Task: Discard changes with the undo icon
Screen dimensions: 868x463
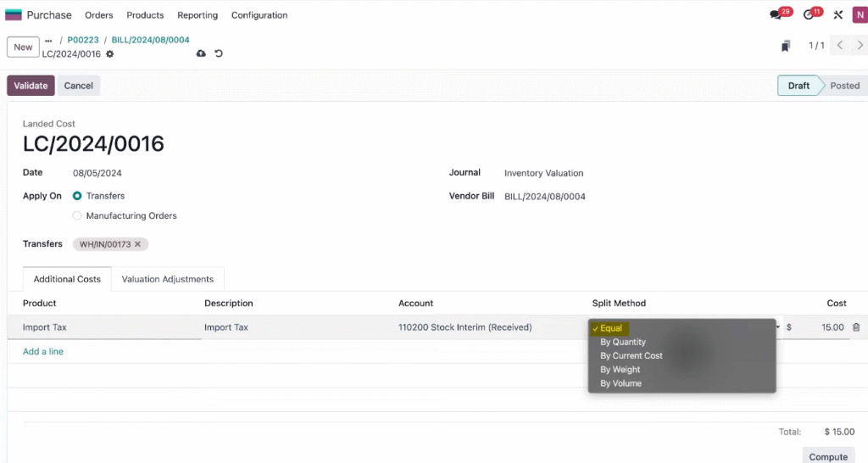Action: (219, 53)
